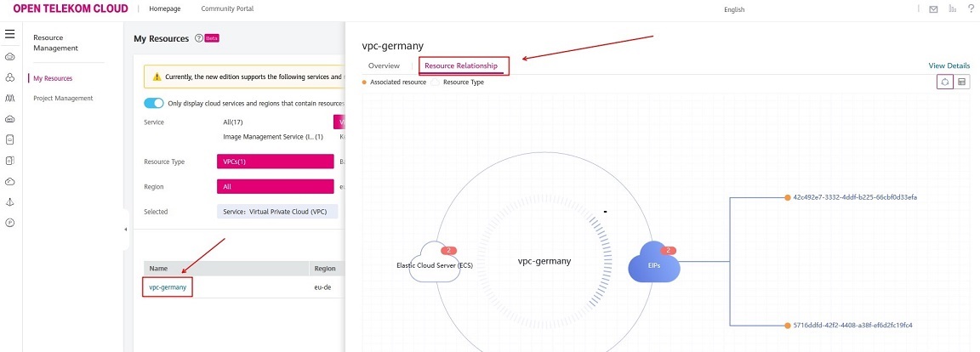Click the wavy arches sidebar icon
Screen dimensions: 980x352
click(10, 98)
